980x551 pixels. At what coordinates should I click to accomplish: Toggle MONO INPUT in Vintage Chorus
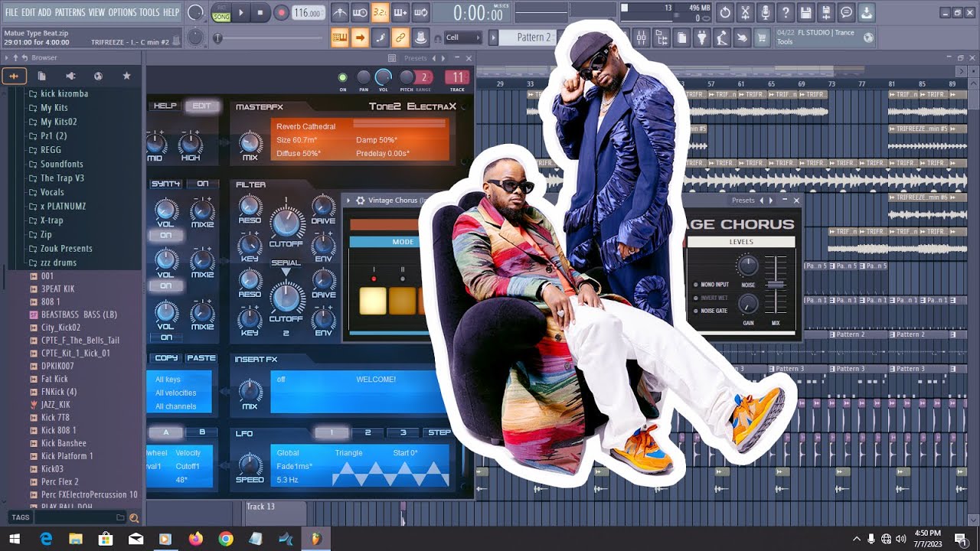(x=697, y=285)
